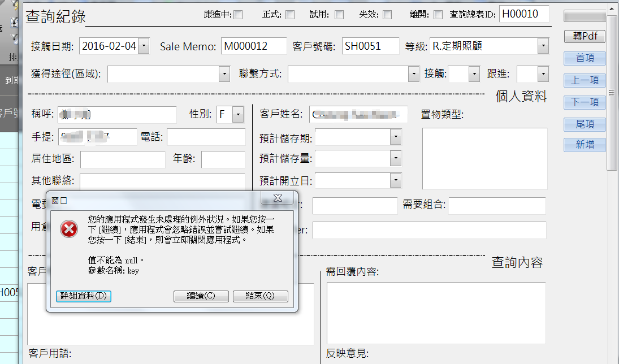Click 繼續(C) in error dialog
The height and width of the screenshot is (364, 619).
tap(201, 296)
